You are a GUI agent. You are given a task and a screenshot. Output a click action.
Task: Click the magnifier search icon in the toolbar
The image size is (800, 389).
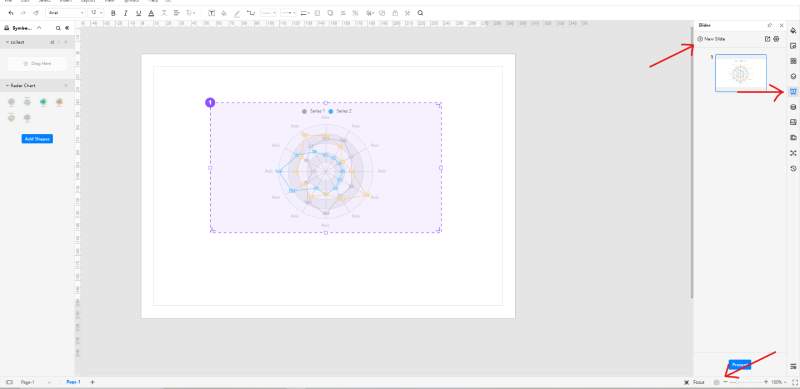[420, 13]
